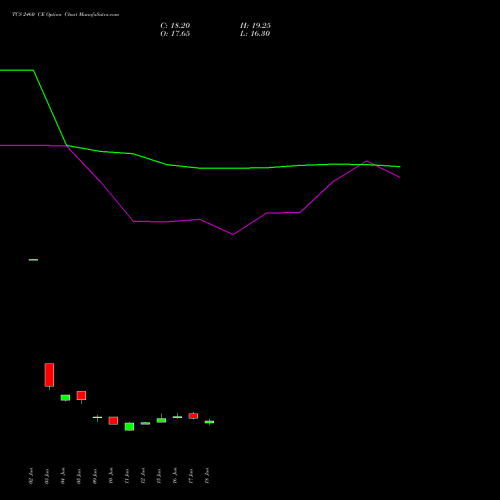Select the 04 Jun date label
The image size is (500, 500).
(x=63, y=476)
